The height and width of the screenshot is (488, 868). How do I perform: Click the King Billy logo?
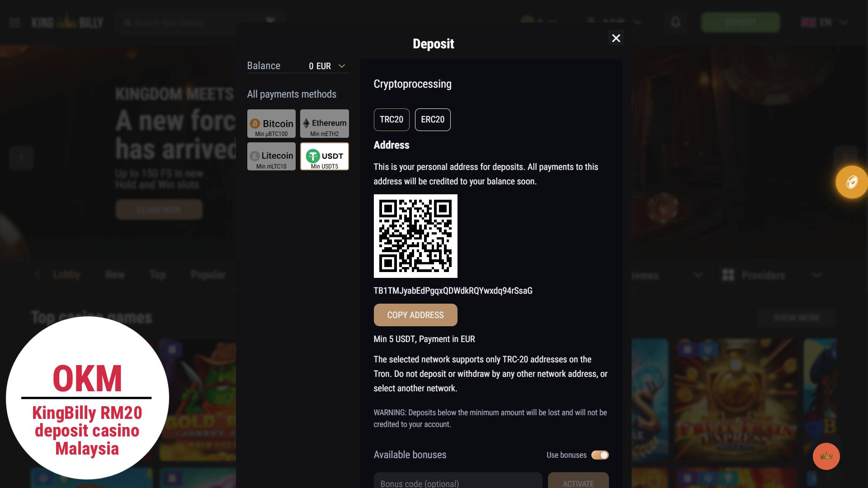[67, 22]
